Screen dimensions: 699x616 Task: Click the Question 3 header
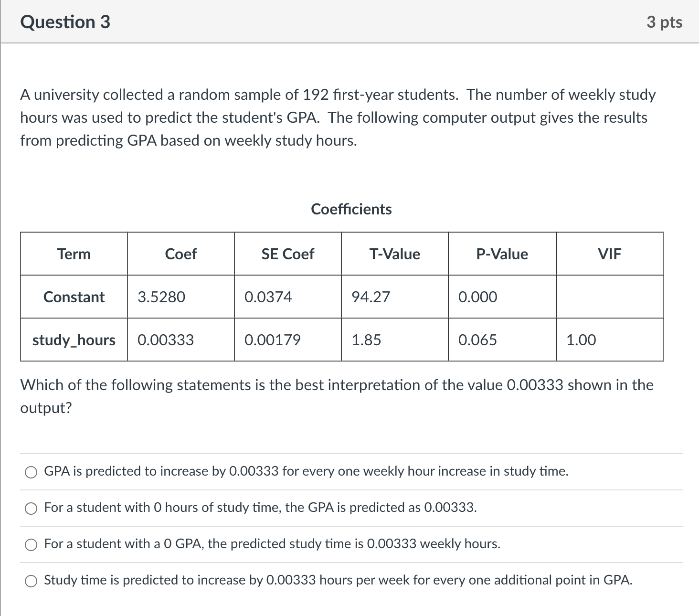pyautogui.click(x=65, y=21)
